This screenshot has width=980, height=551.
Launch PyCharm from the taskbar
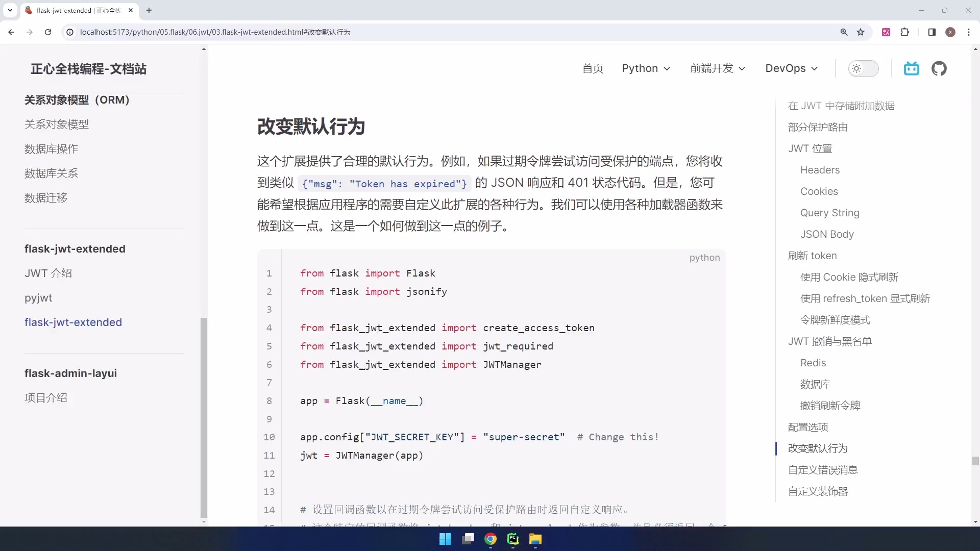tap(512, 539)
